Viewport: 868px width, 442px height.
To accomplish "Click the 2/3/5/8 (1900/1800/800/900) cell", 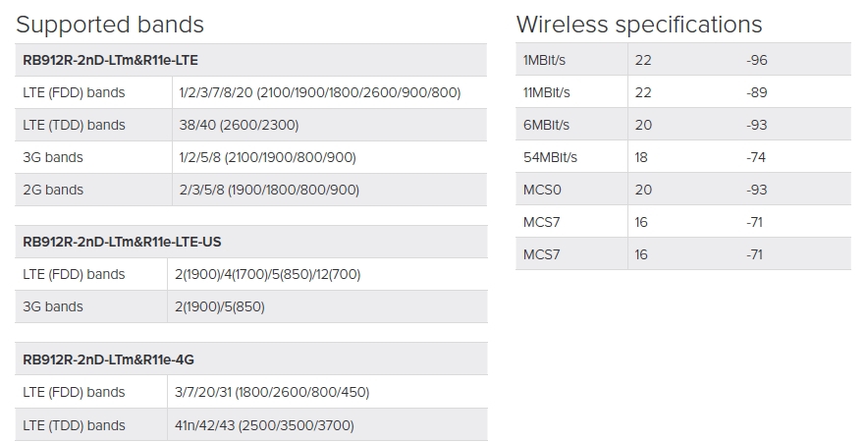I will (269, 190).
